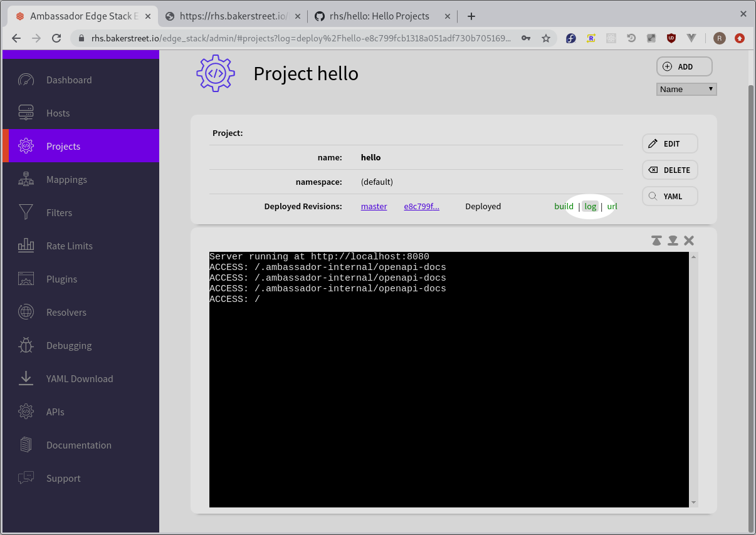Click the uBlock Origin shield icon
Viewport: 756px width, 535px height.
tap(671, 38)
